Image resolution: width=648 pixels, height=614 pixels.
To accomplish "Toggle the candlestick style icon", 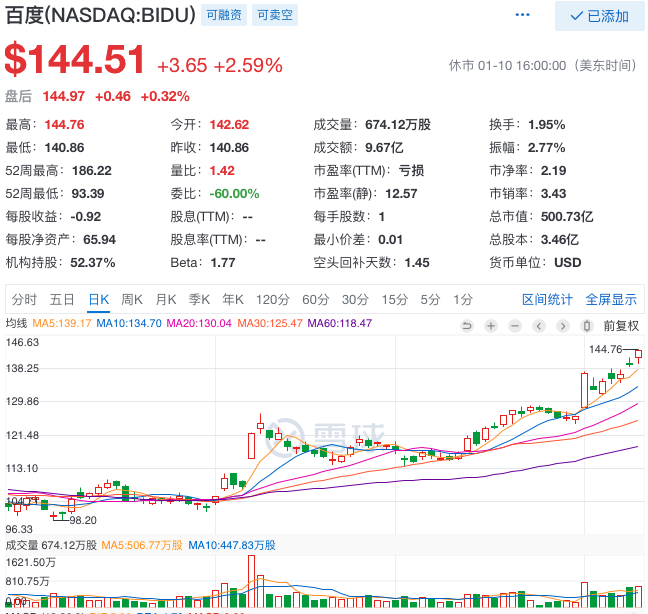I will click(586, 326).
